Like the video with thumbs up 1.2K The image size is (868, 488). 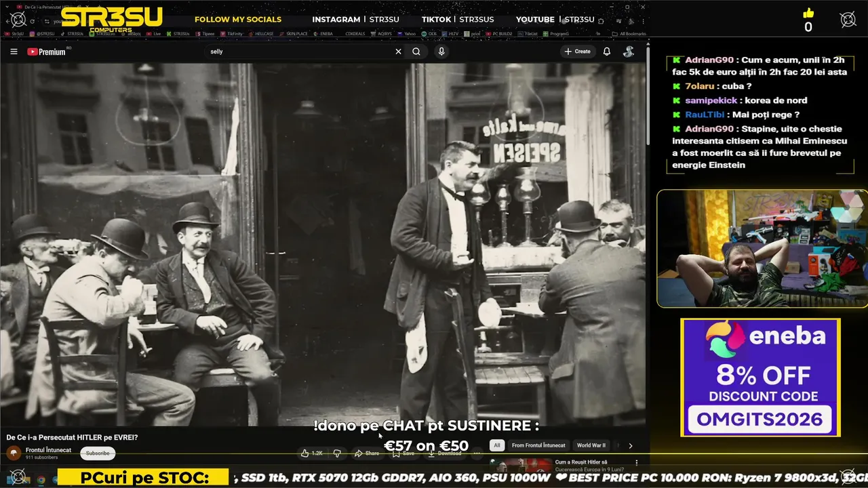pyautogui.click(x=311, y=453)
